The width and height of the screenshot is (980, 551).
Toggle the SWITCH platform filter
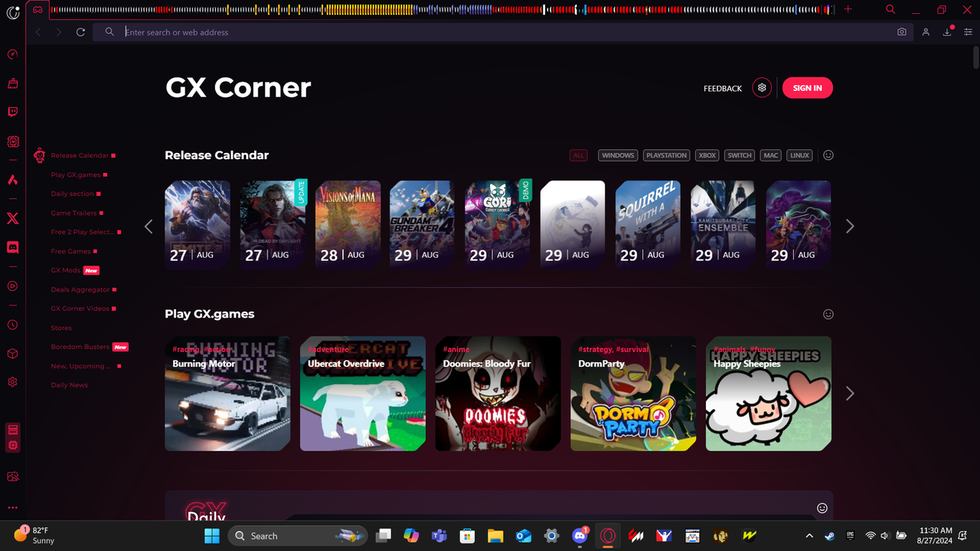coord(740,155)
